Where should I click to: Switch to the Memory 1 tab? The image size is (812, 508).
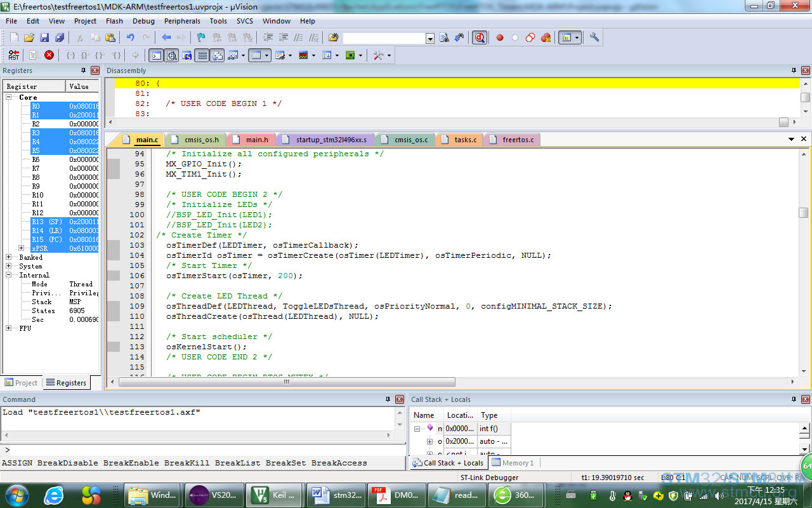tap(513, 463)
